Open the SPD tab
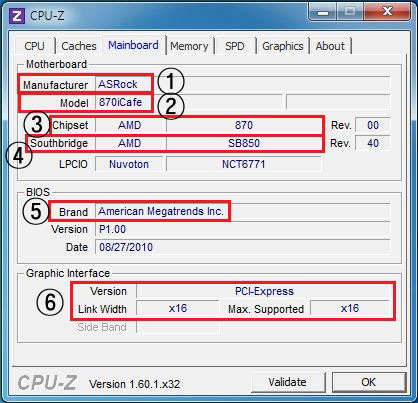Screen dimensions: 418x403 coord(235,46)
